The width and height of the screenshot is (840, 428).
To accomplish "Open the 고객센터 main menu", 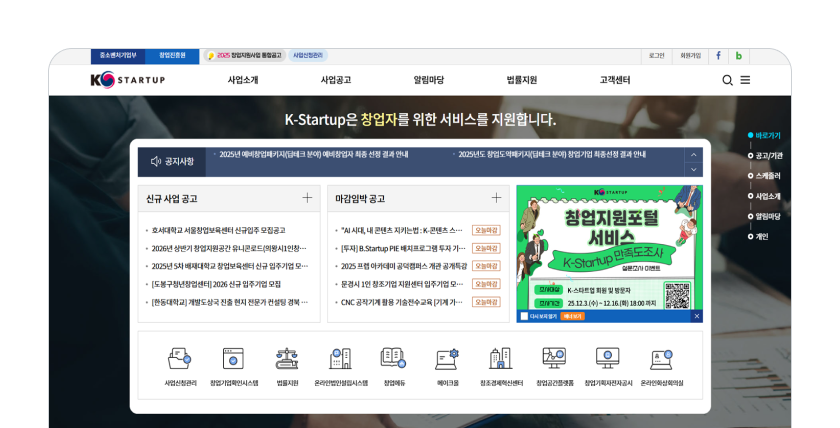I will point(614,80).
